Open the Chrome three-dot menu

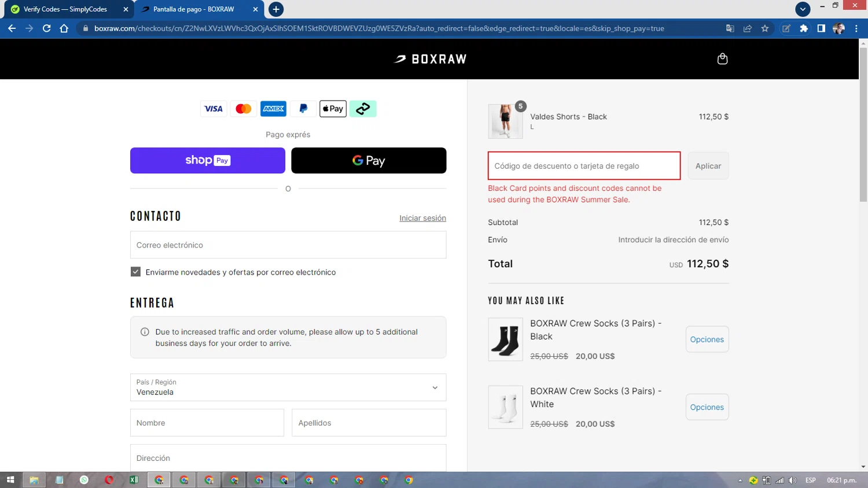pyautogui.click(x=856, y=28)
